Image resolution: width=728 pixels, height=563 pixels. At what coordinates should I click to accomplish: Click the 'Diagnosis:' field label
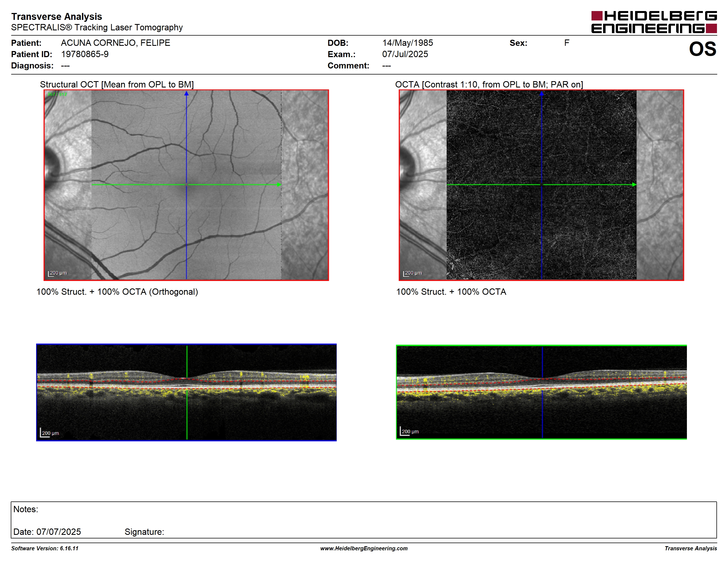(32, 65)
